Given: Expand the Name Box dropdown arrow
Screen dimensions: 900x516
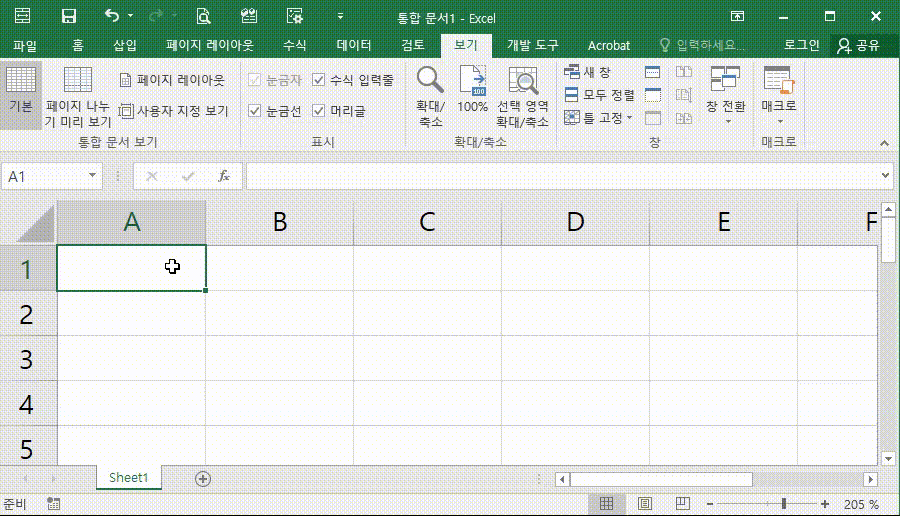Looking at the screenshot, I should click(92, 176).
